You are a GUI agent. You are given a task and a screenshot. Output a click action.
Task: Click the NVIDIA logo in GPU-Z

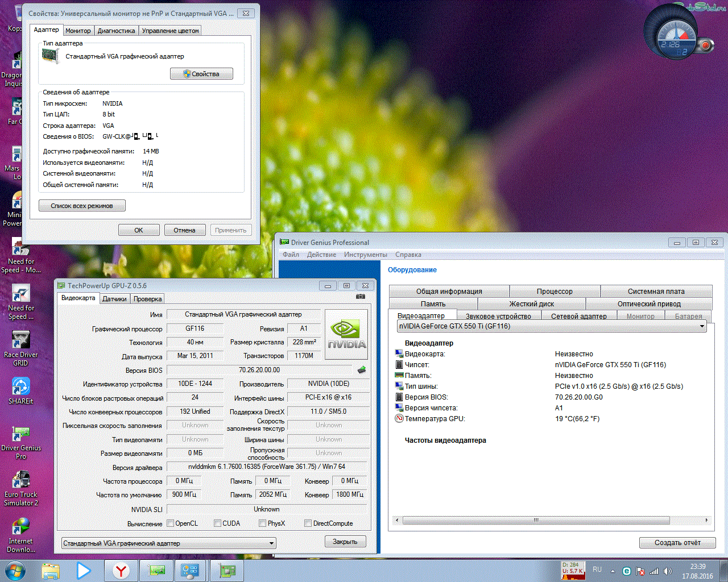(x=346, y=335)
